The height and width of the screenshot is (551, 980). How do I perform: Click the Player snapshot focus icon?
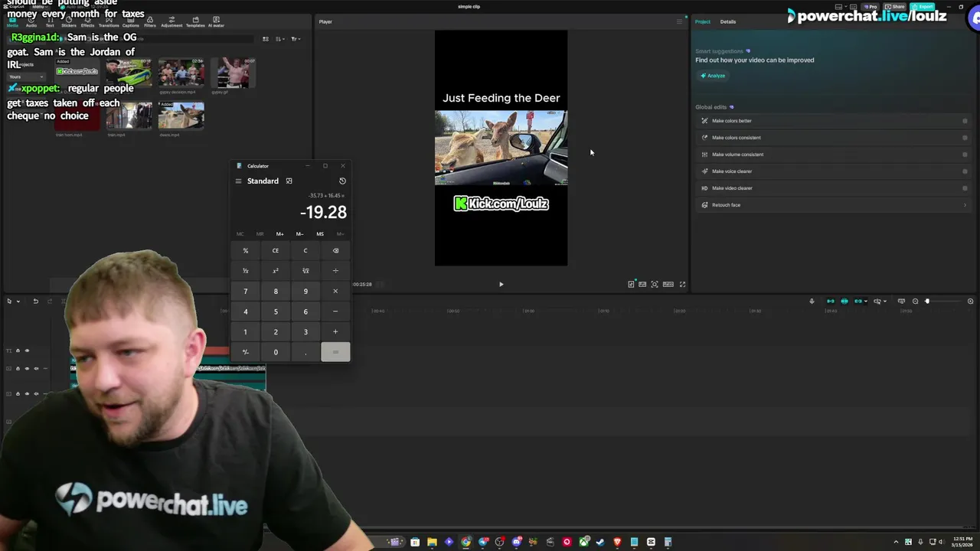(x=655, y=285)
